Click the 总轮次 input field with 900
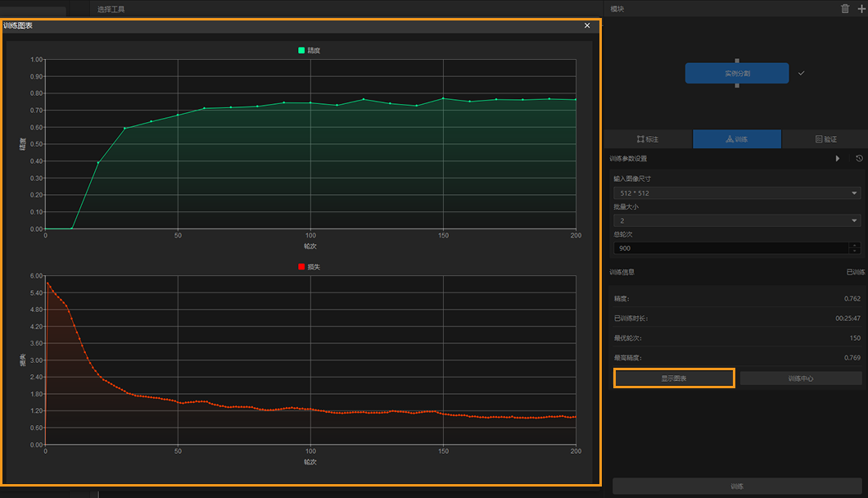868x498 pixels. click(729, 248)
